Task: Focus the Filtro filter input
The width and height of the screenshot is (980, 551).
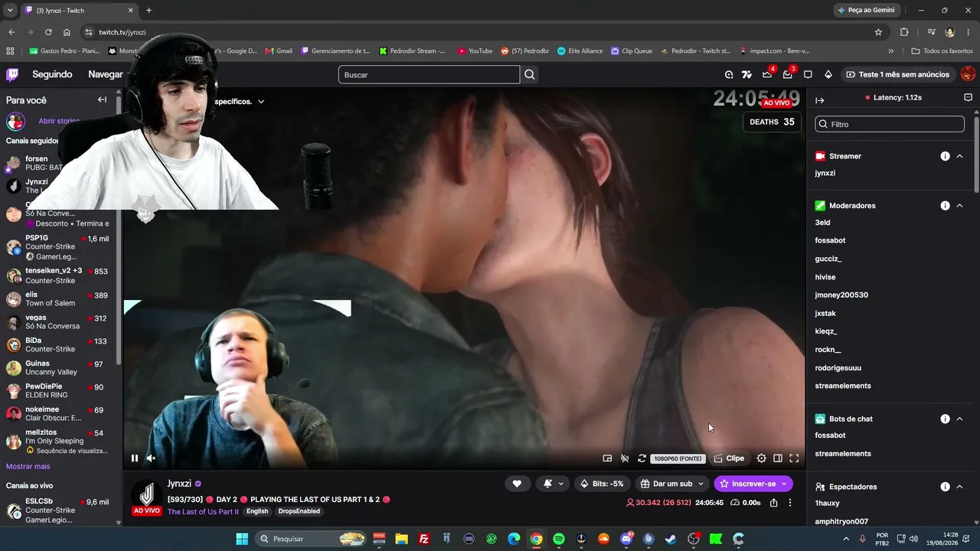Action: [x=890, y=124]
